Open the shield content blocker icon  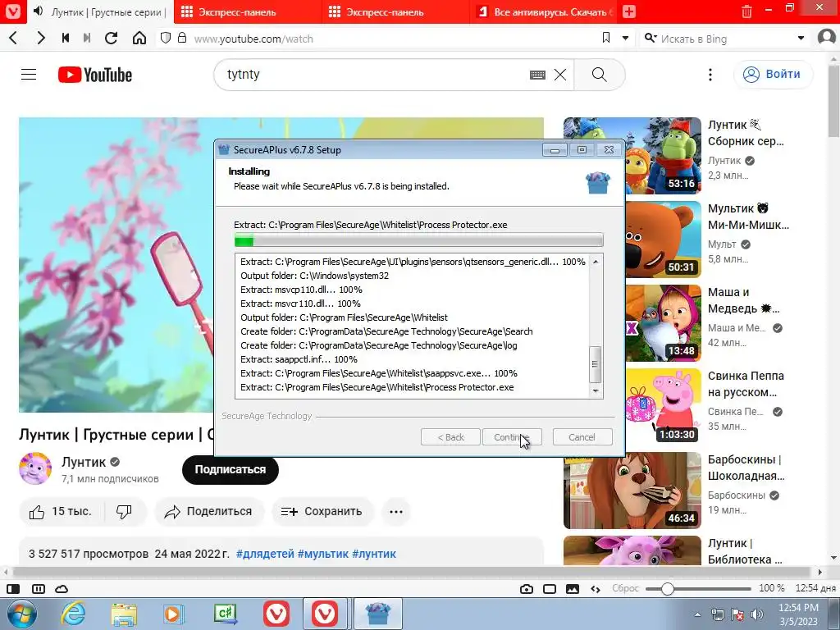pos(166,38)
